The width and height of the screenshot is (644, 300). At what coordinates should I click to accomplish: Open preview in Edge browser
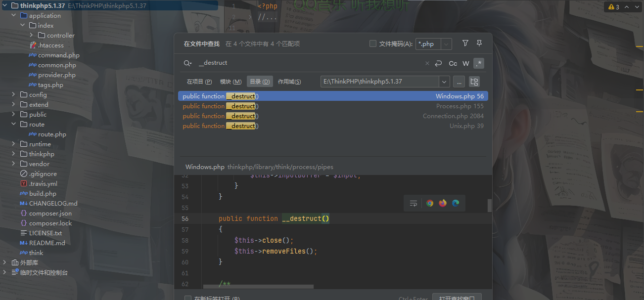[x=456, y=203]
